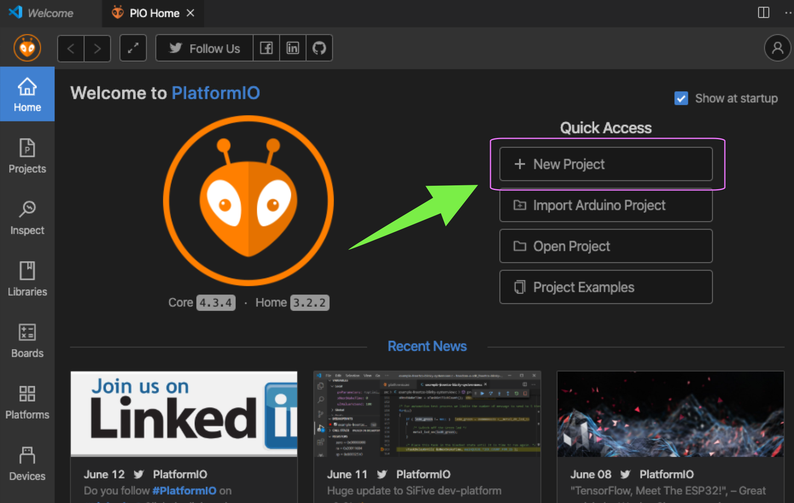Click the Facebook icon in toolbar
The image size is (794, 503).
point(266,48)
